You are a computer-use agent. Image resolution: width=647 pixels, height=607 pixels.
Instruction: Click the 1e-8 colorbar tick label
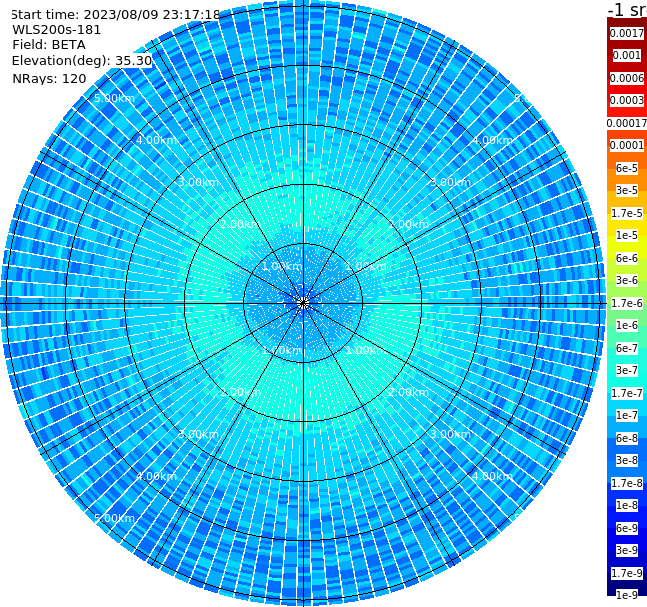click(x=627, y=505)
